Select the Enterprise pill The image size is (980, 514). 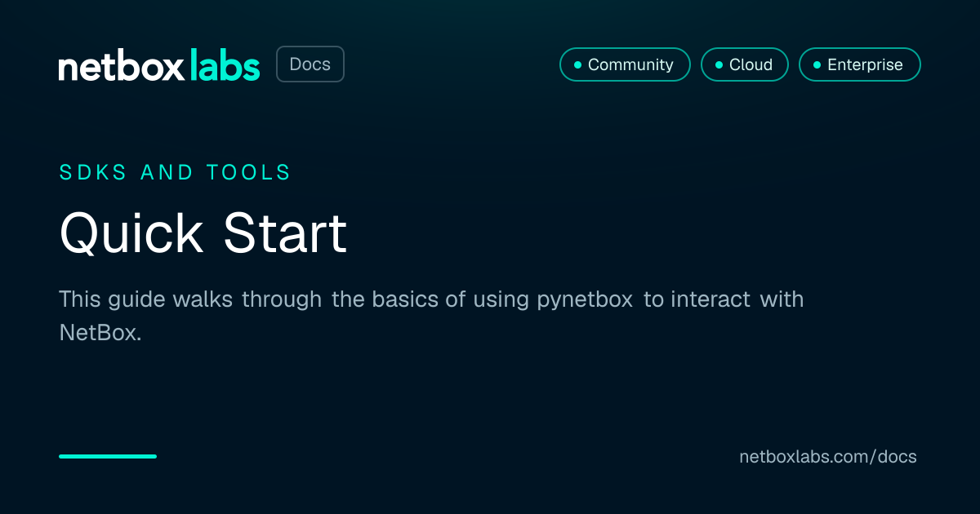(x=860, y=64)
